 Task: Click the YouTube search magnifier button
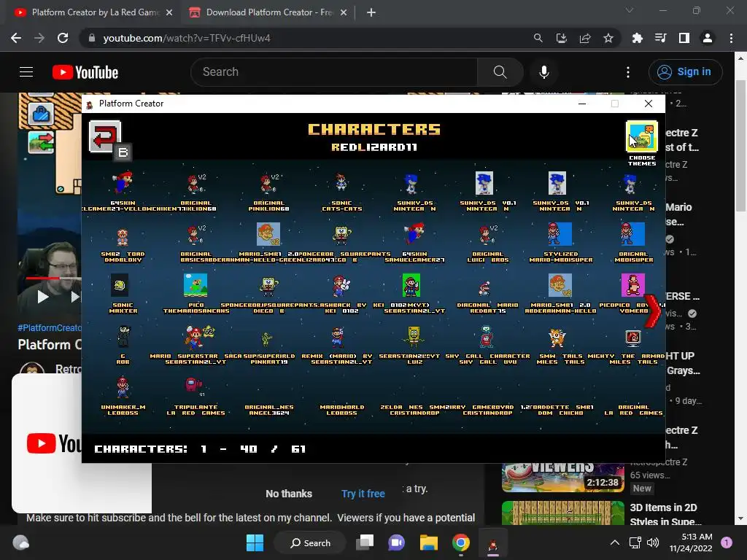pos(500,72)
